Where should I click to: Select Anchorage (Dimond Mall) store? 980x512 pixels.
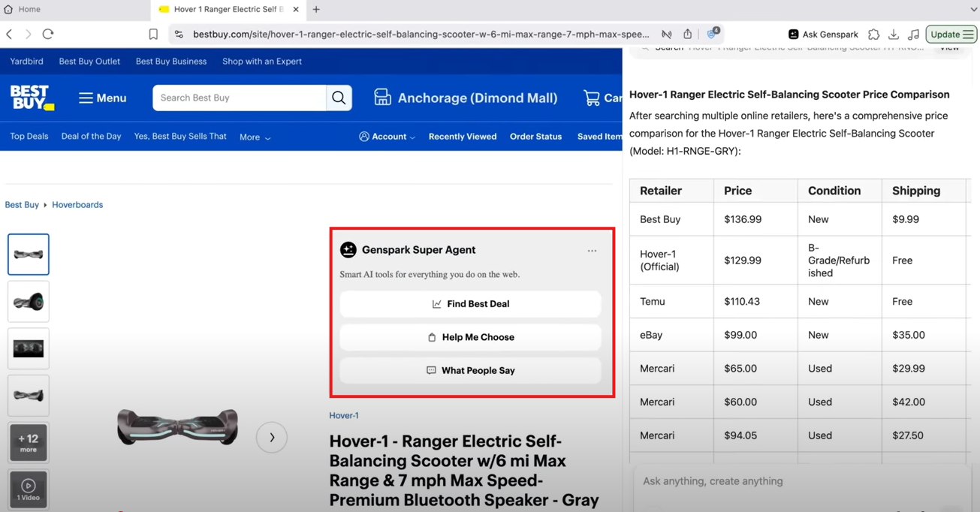click(466, 98)
